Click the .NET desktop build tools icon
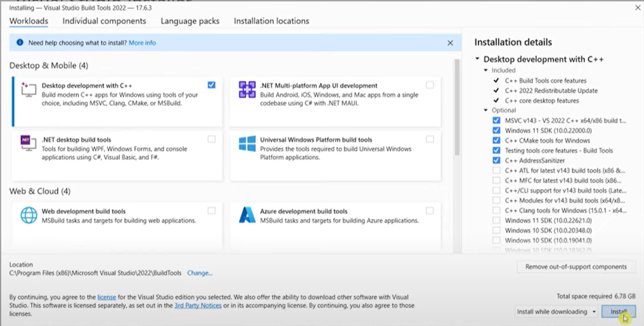This screenshot has height=326, width=644. click(29, 143)
